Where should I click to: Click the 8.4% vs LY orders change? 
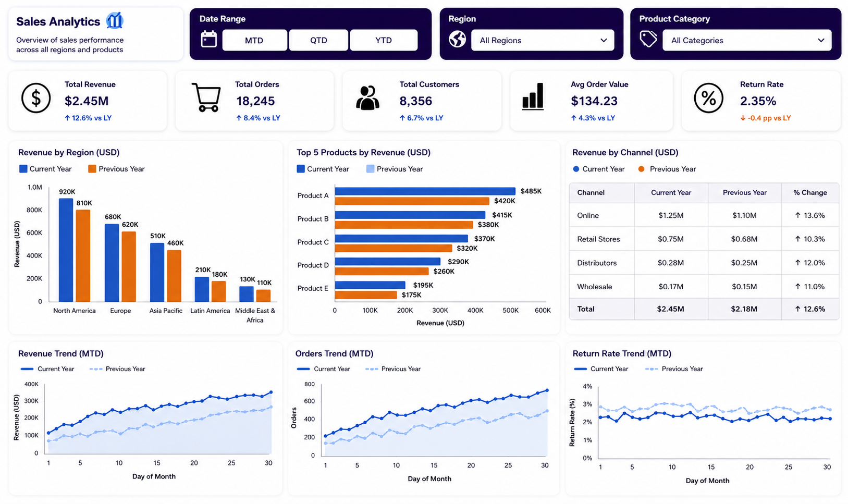[258, 118]
